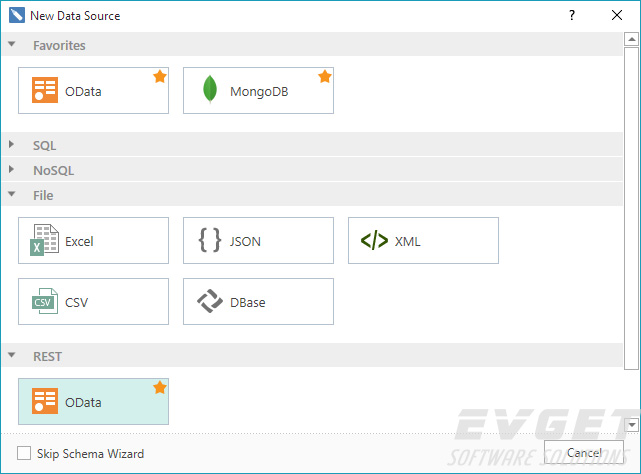Screen dimensions: 641x474
Task: Click the DBase diamond icon
Action: tap(210, 301)
